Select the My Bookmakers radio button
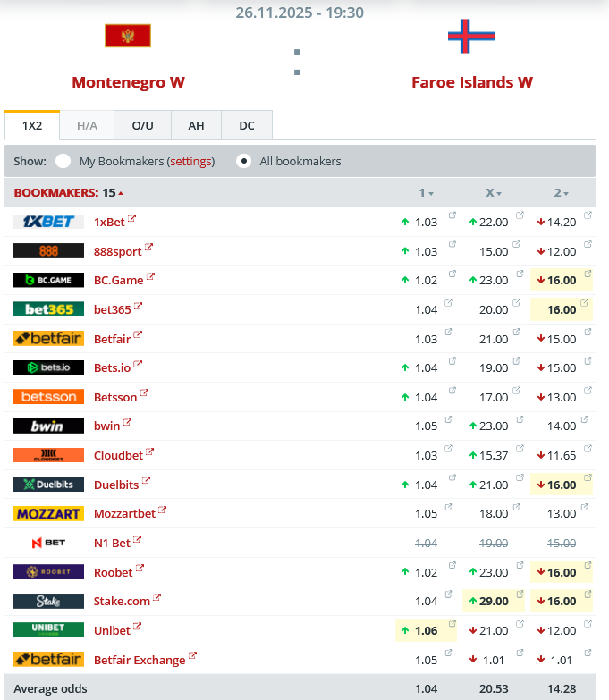 click(x=63, y=162)
